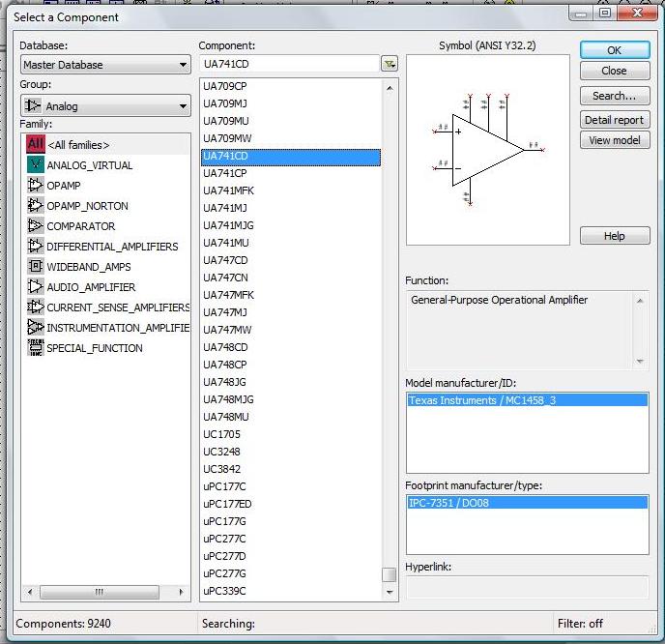The image size is (665, 644).
Task: Click the component filter funnel icon
Action: [389, 65]
